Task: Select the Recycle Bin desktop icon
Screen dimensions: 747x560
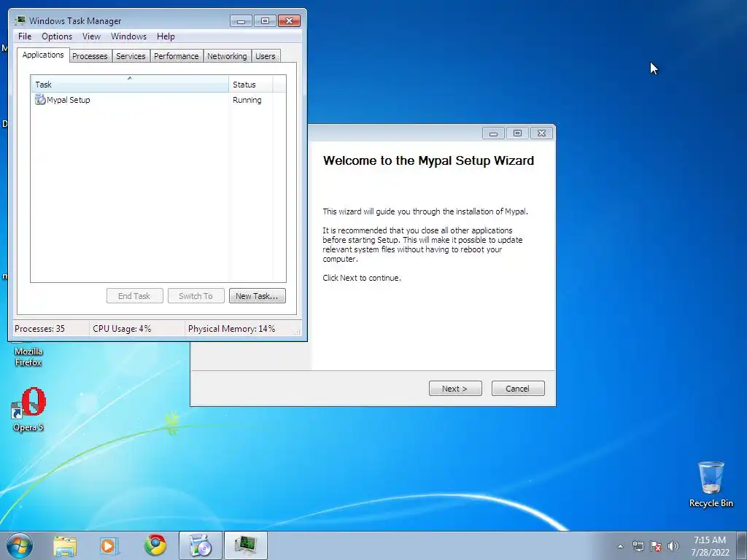Action: coord(711,484)
